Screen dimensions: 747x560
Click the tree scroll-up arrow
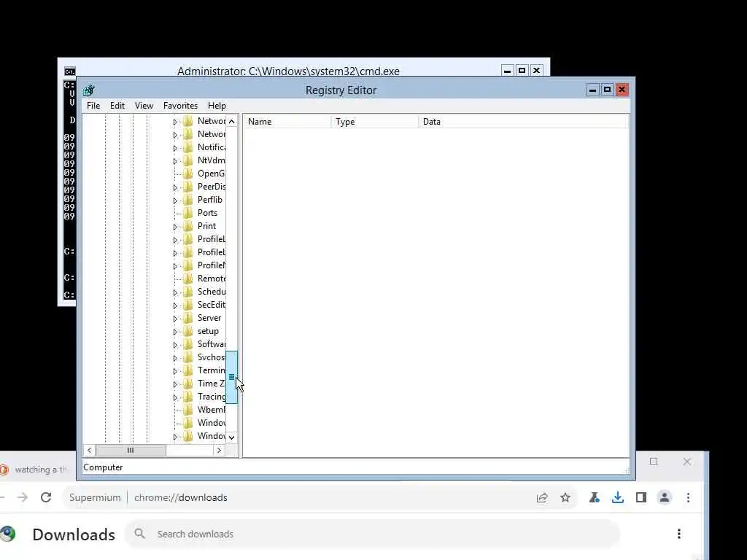pyautogui.click(x=231, y=122)
